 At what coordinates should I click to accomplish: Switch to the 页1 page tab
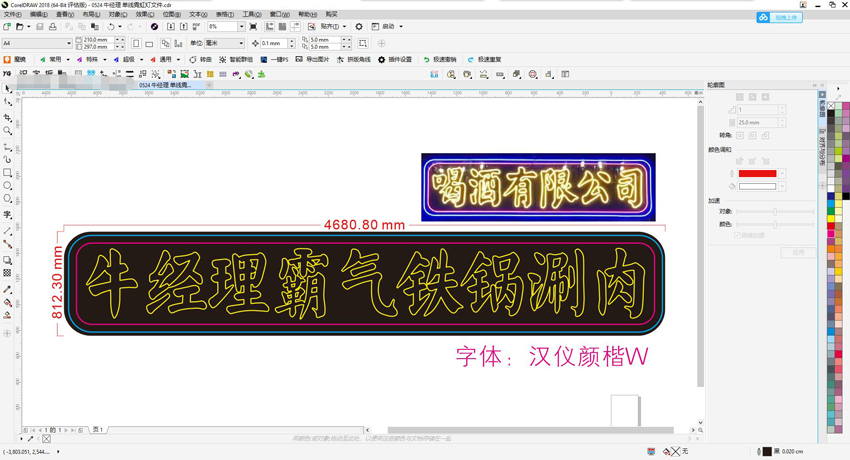click(98, 430)
